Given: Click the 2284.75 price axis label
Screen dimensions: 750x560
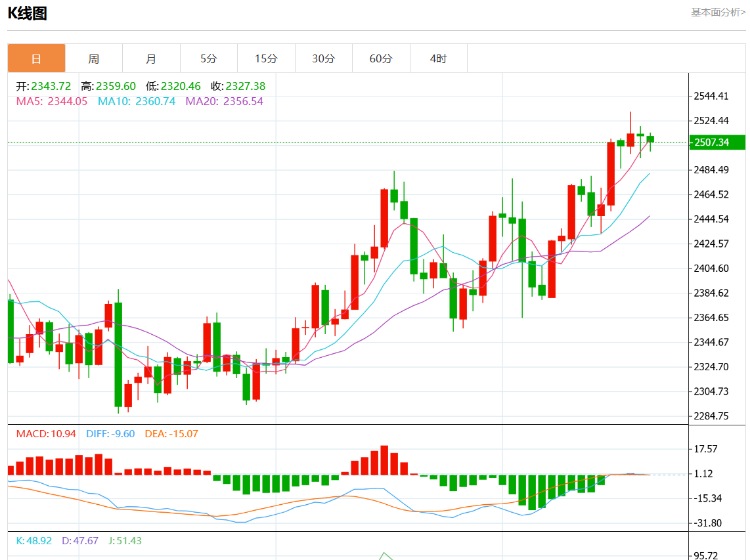Looking at the screenshot, I should pos(711,416).
